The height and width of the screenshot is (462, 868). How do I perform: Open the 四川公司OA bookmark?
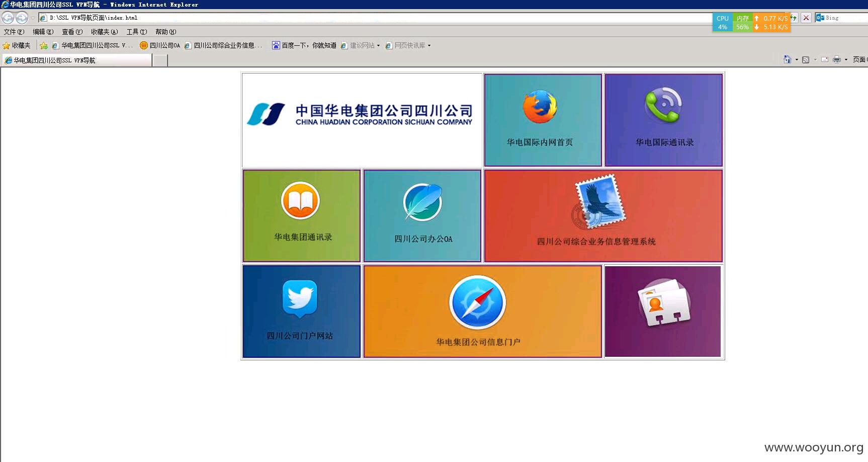[x=160, y=45]
